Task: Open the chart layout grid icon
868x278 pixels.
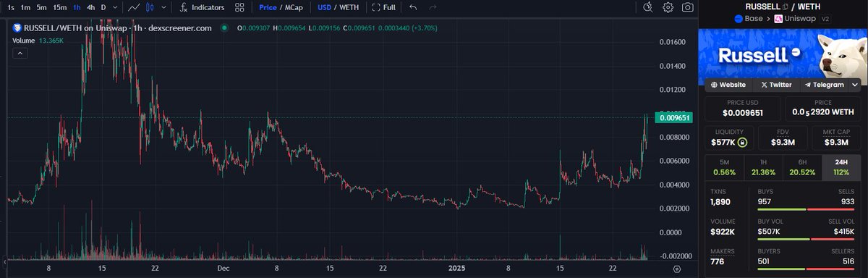Action: (240, 7)
